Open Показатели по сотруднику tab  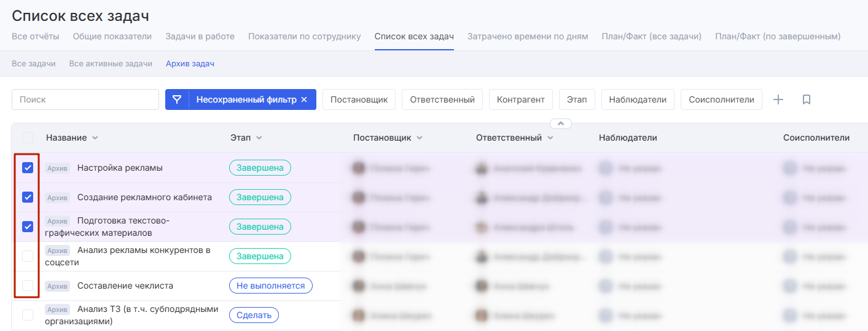click(x=305, y=36)
